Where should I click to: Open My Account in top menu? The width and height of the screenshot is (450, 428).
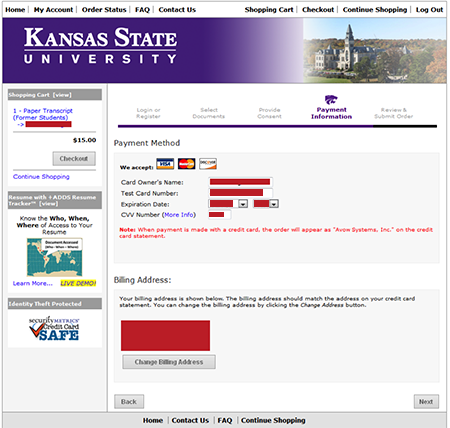53,10
